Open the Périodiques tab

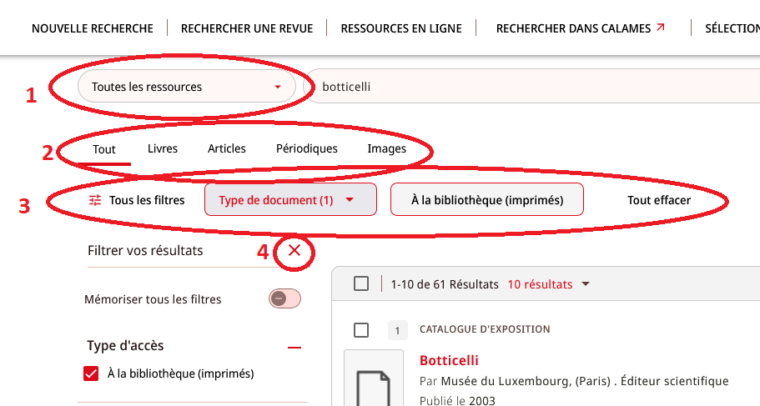307,148
